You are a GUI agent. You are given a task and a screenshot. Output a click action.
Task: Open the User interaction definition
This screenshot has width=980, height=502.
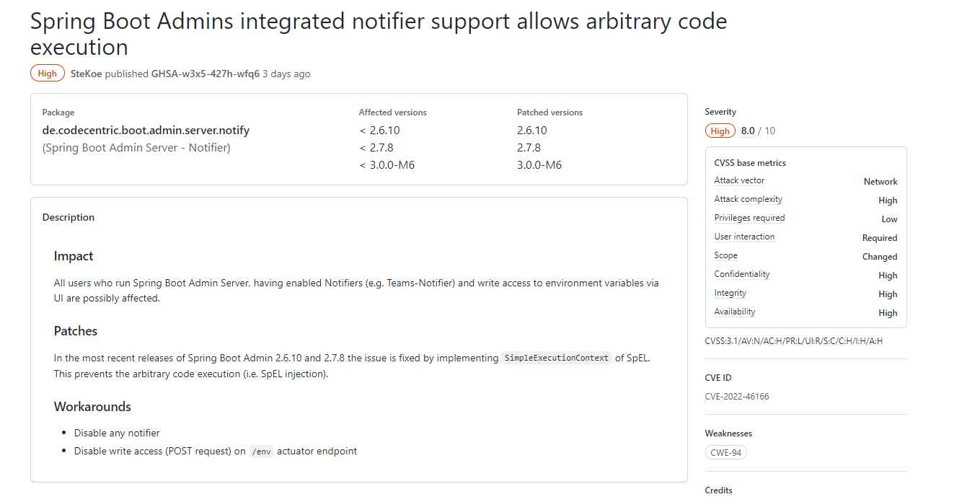coord(744,237)
